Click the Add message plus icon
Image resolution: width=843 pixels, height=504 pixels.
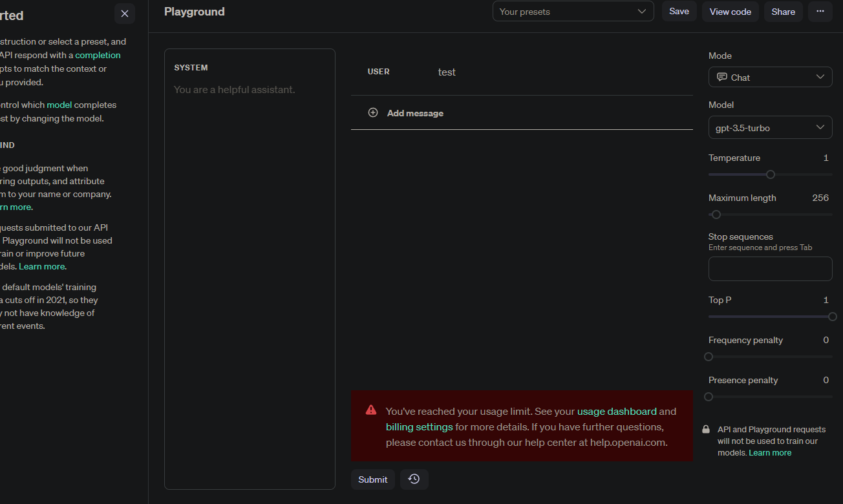coord(373,112)
